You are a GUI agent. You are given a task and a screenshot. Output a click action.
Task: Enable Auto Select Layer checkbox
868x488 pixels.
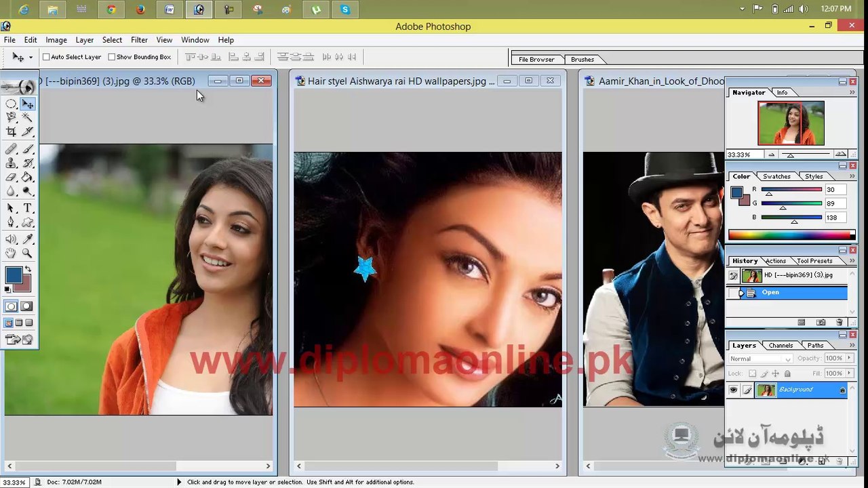point(46,57)
